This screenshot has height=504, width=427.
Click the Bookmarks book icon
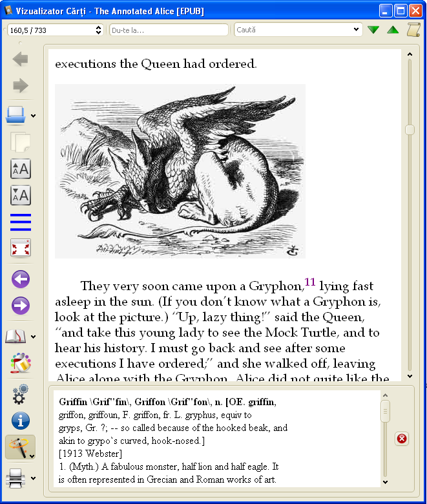pos(16,337)
